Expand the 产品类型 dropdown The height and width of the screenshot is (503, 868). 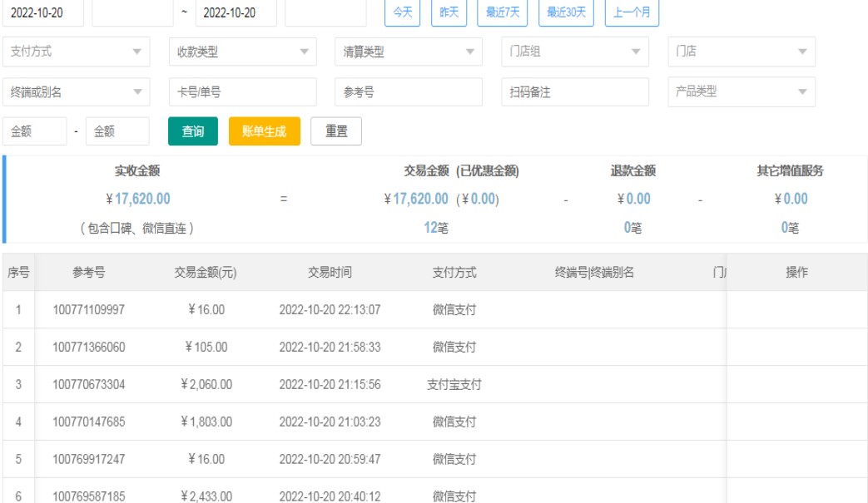[742, 92]
